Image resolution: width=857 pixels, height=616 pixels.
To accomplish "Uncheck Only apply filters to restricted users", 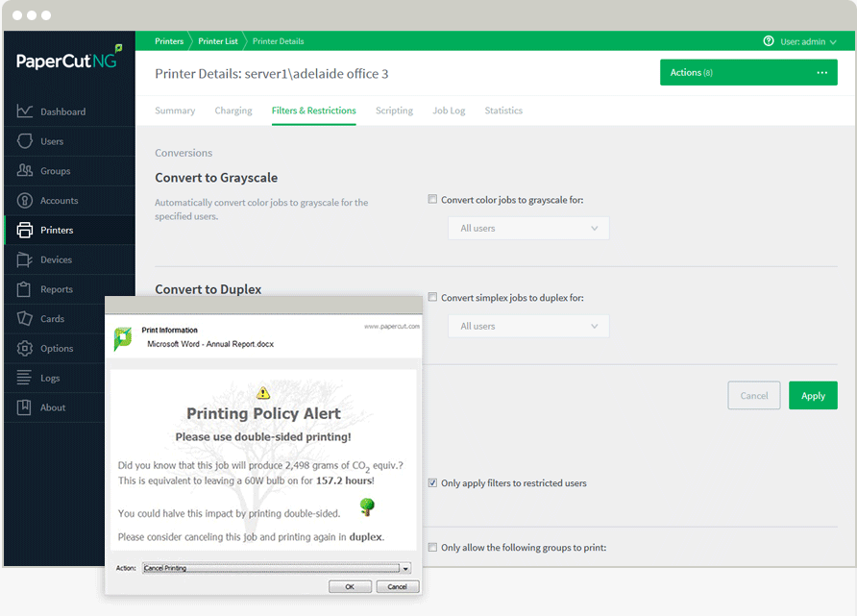I will [x=432, y=482].
